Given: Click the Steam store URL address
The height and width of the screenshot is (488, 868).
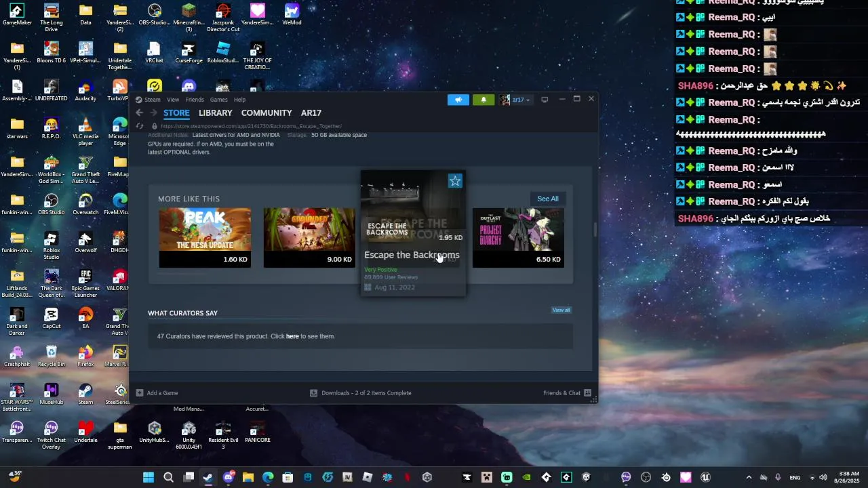Looking at the screenshot, I should point(251,126).
